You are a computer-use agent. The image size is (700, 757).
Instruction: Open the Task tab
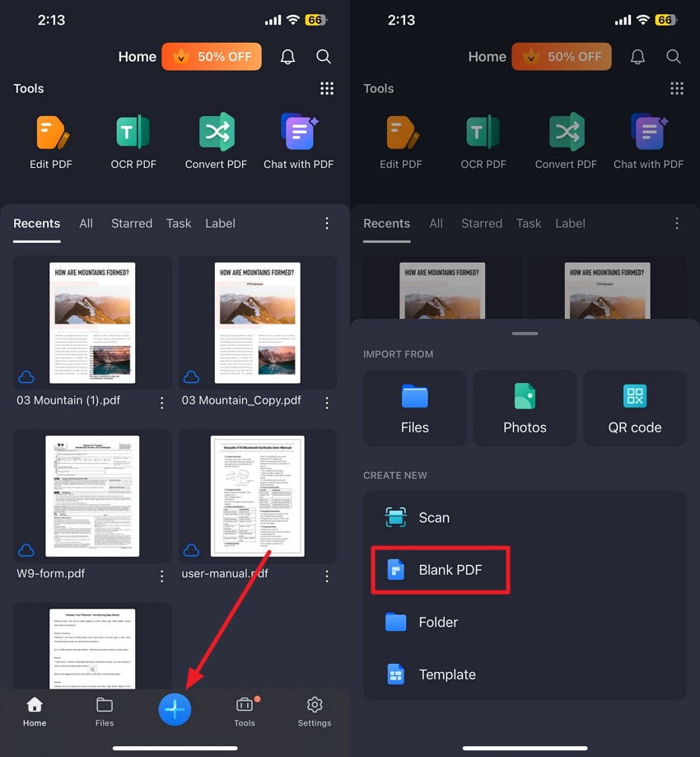(x=179, y=223)
